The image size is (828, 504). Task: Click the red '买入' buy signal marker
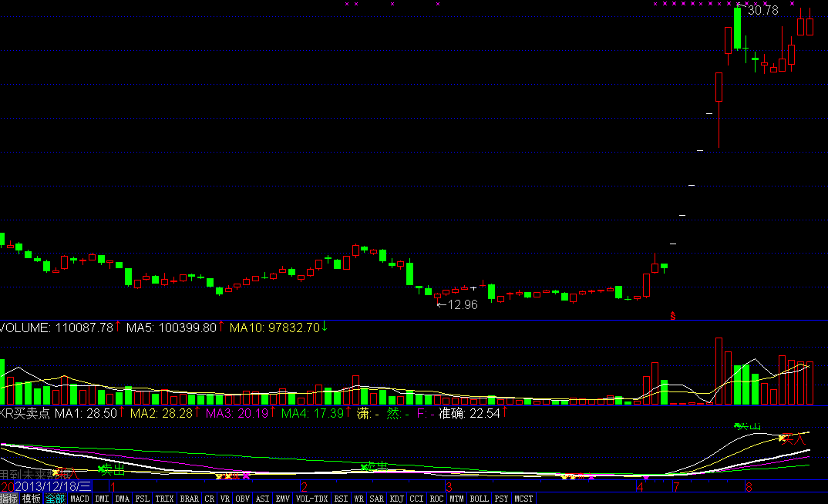point(793,438)
